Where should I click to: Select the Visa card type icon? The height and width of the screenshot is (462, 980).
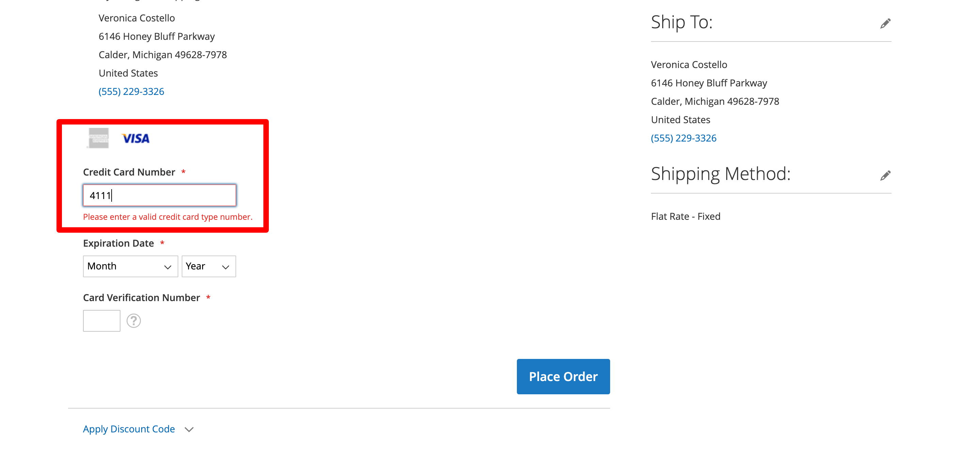pos(135,138)
